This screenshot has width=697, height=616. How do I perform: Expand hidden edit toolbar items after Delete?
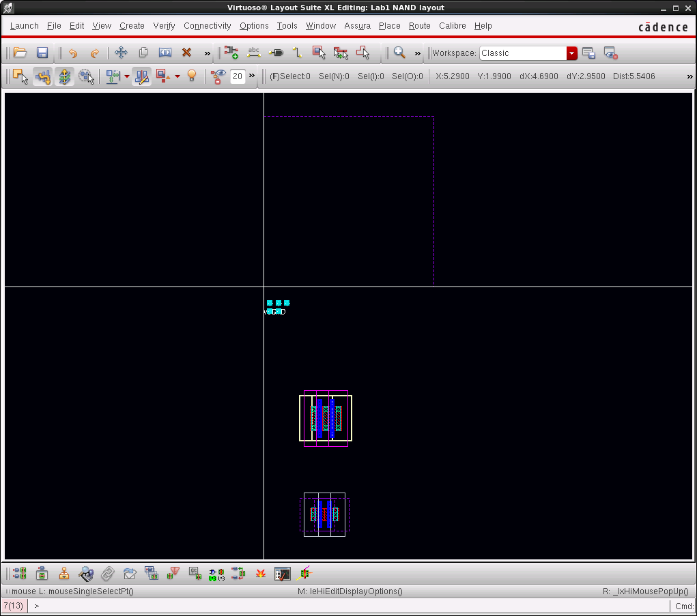[x=207, y=53]
